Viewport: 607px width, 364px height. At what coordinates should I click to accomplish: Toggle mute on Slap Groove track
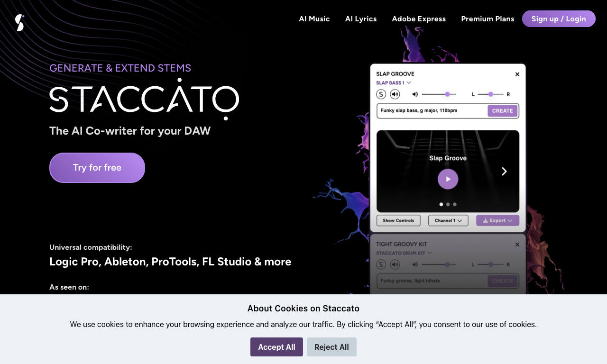coord(395,94)
